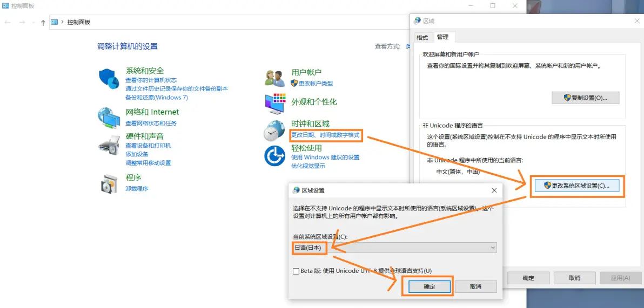Open 备份和还原(Windows 7) link
The height and width of the screenshot is (308, 644).
(157, 98)
